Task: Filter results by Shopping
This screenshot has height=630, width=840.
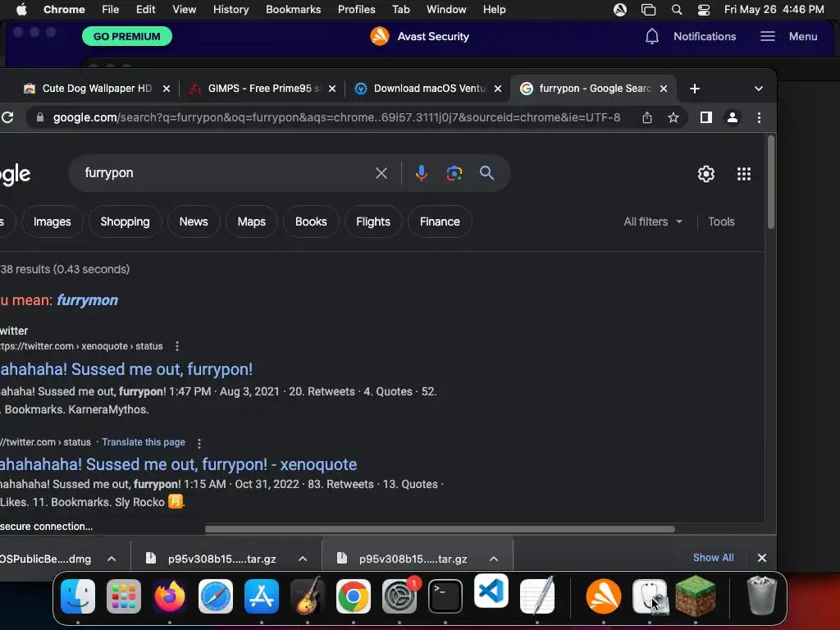Action: [125, 221]
